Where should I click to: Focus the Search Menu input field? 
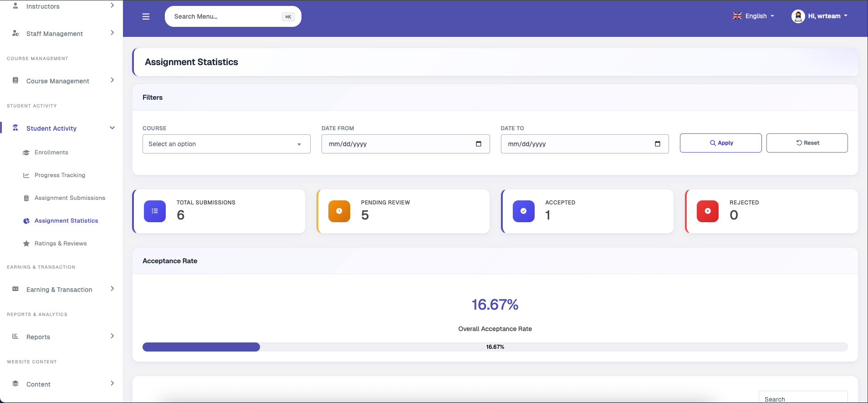[x=233, y=16]
